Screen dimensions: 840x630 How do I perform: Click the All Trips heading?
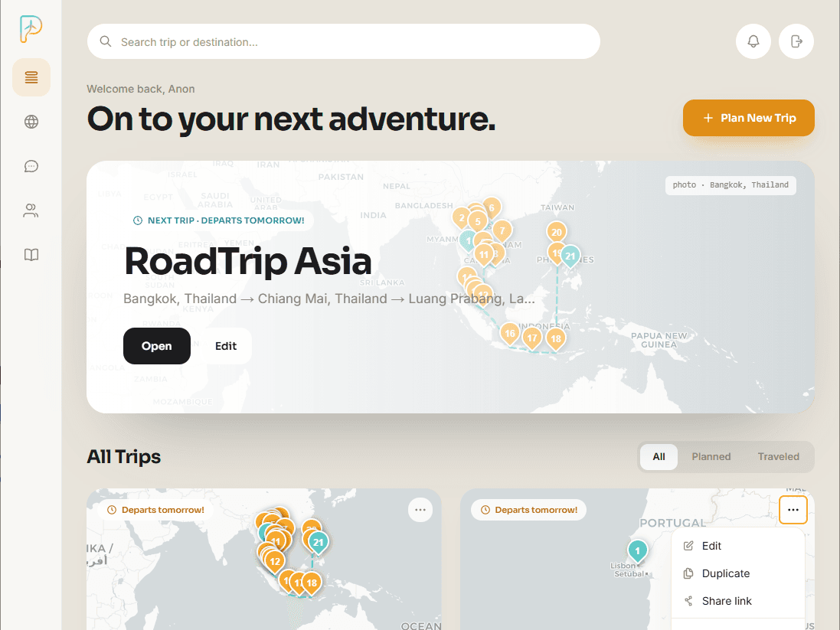[124, 456]
